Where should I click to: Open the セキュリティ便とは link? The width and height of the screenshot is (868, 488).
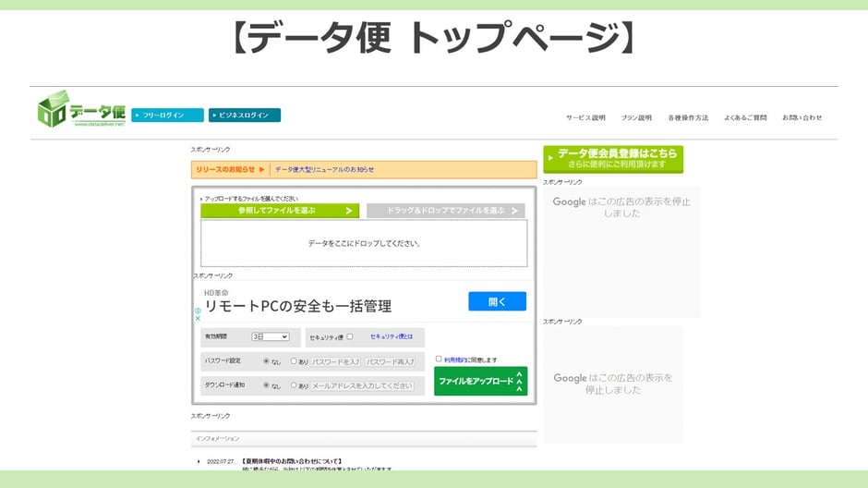pos(392,336)
